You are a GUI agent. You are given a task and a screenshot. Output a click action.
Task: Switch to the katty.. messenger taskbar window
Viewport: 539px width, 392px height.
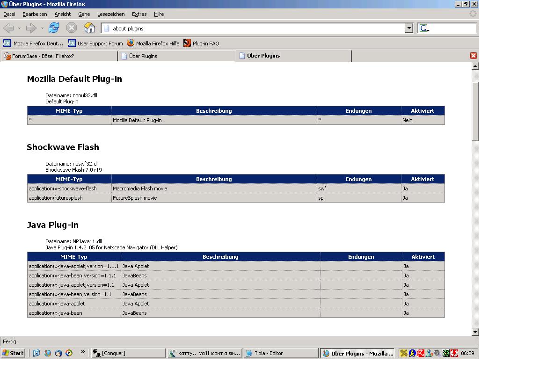click(x=205, y=353)
